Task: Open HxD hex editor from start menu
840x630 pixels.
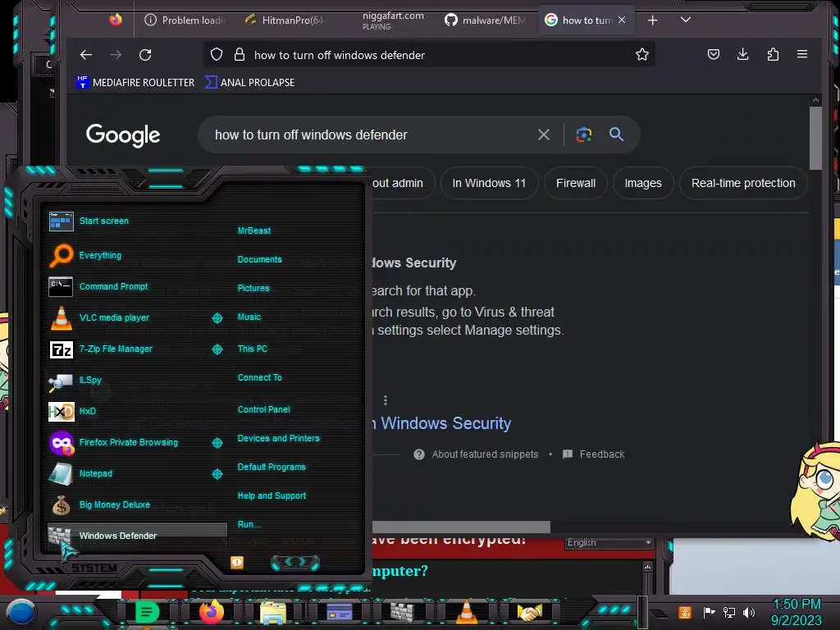Action: [x=88, y=412]
